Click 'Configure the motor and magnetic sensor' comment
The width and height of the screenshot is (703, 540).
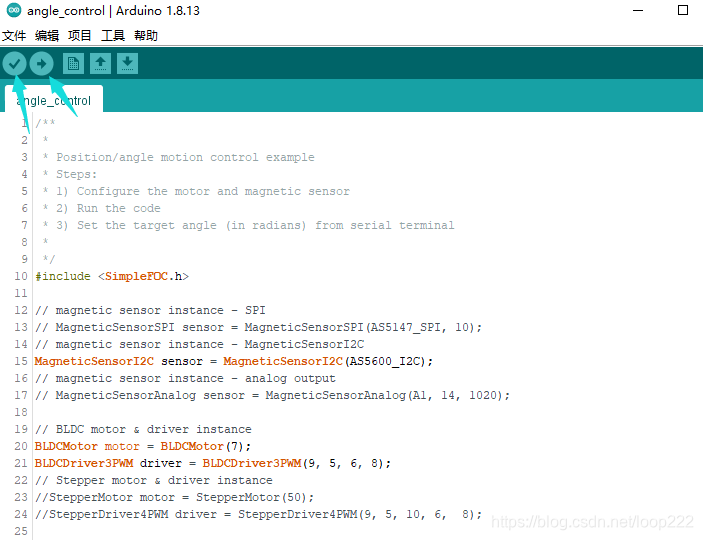tap(213, 192)
